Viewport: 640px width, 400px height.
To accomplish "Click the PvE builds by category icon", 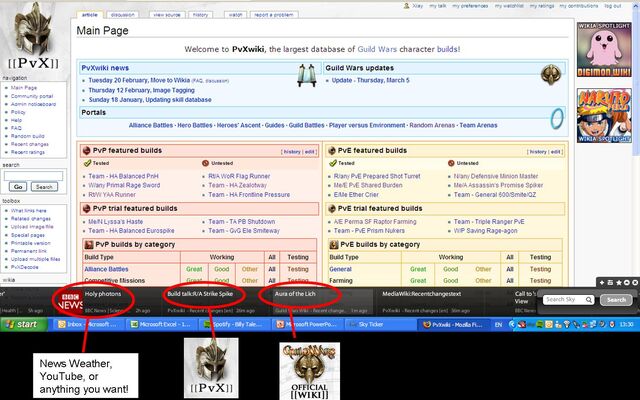I will tap(334, 244).
